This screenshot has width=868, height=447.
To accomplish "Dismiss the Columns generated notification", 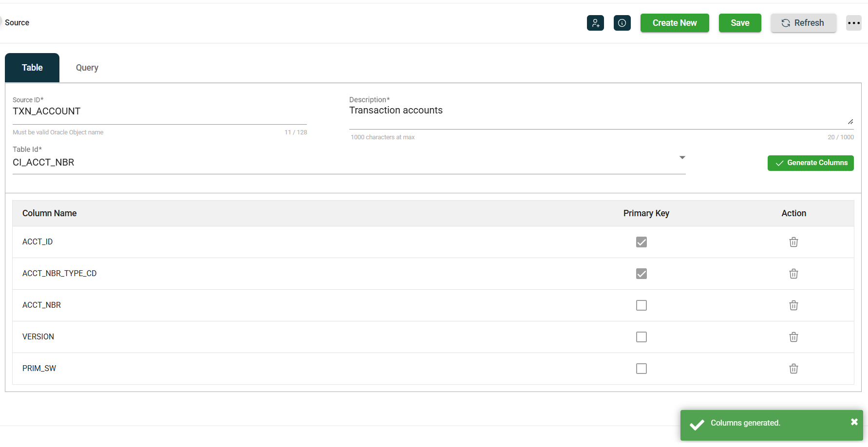I will [854, 422].
